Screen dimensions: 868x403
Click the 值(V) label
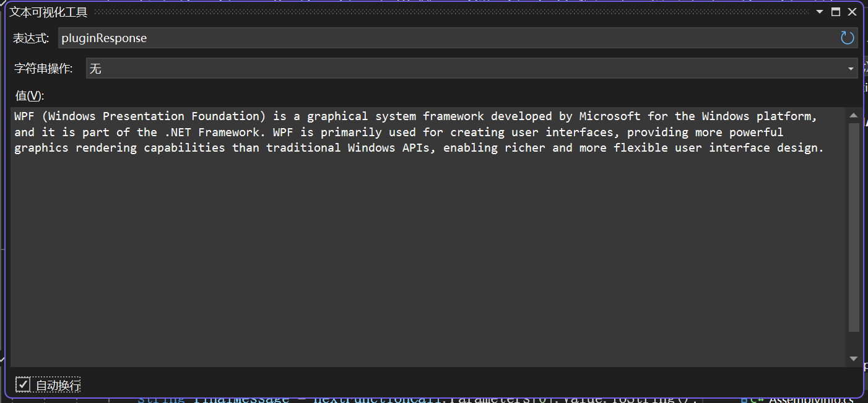(x=30, y=95)
